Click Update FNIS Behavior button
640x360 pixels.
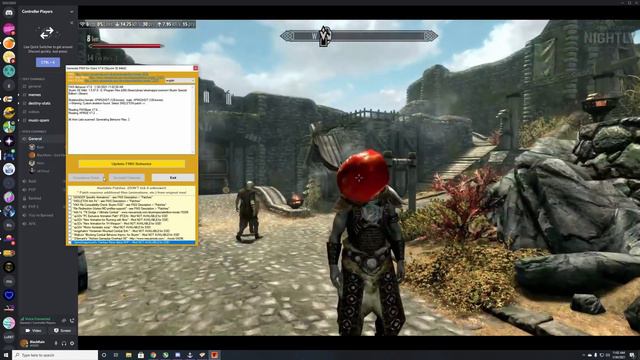pos(131,164)
